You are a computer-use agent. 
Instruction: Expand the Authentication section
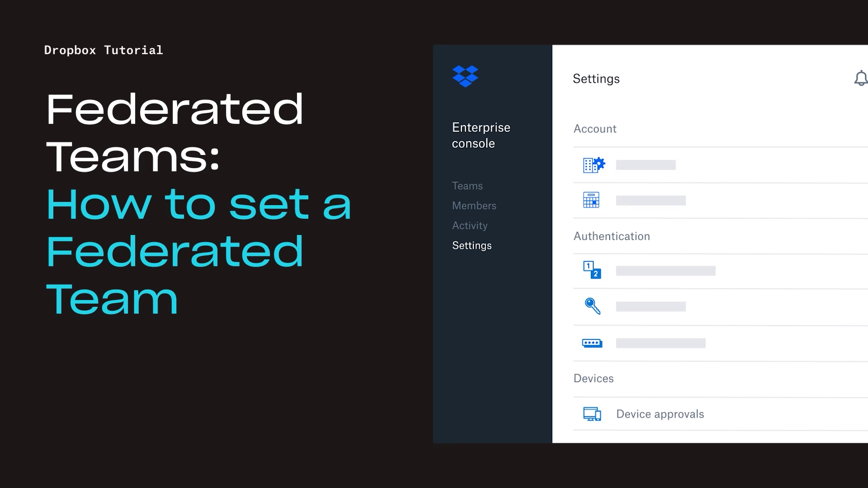(611, 236)
